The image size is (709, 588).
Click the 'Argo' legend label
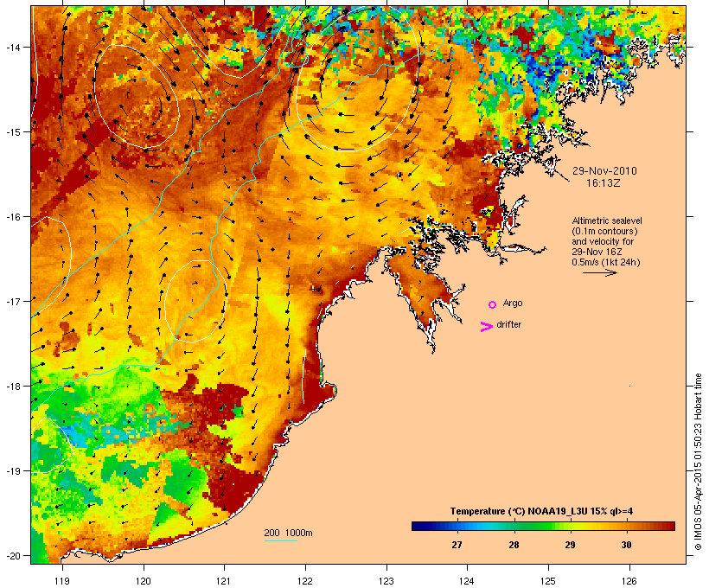[x=513, y=303]
